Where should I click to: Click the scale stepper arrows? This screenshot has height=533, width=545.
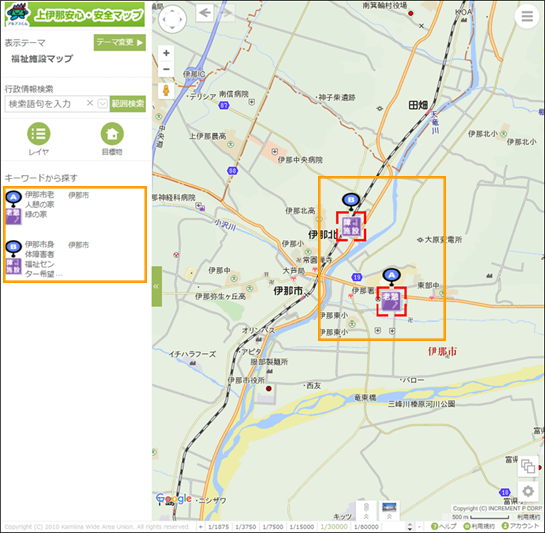click(x=410, y=527)
